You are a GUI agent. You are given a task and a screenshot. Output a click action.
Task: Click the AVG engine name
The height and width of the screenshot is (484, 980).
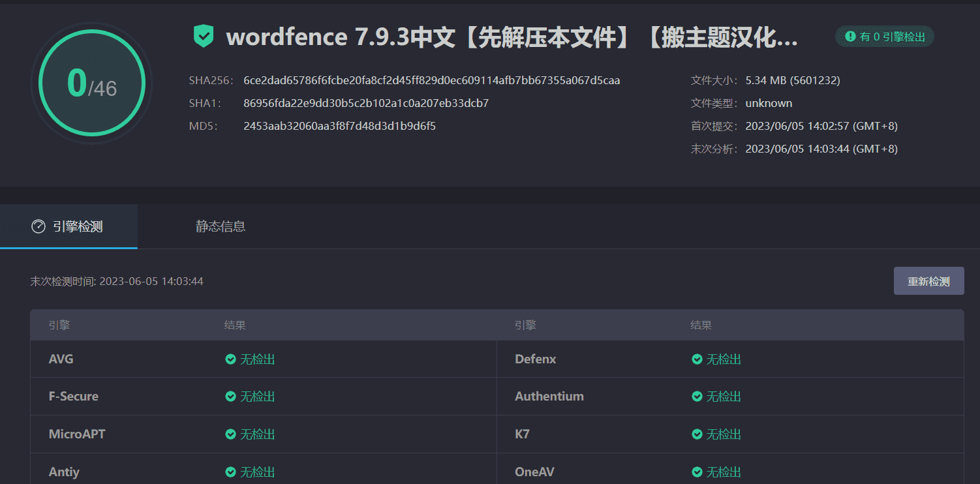coord(61,359)
